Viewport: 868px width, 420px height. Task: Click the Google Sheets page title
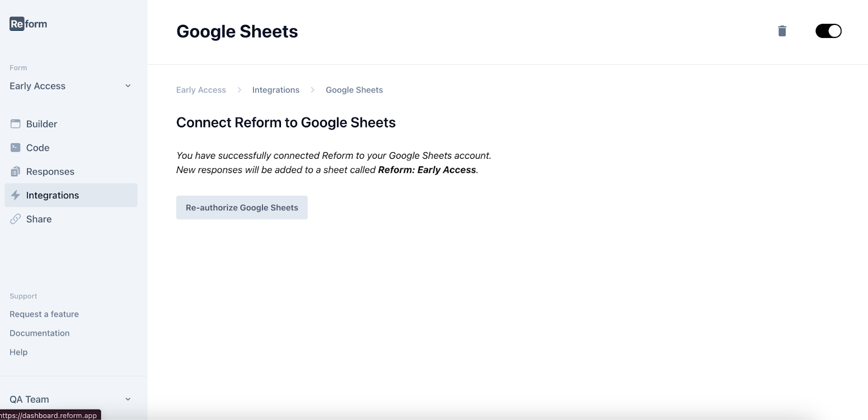[237, 31]
